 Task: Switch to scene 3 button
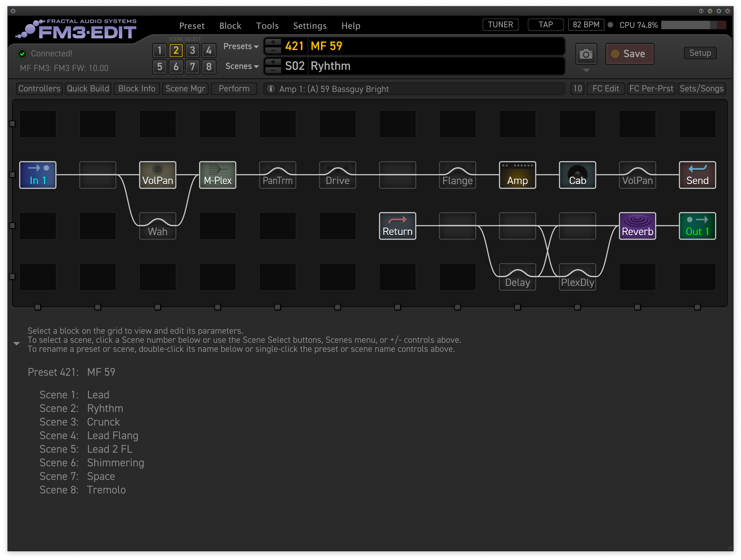pyautogui.click(x=192, y=50)
